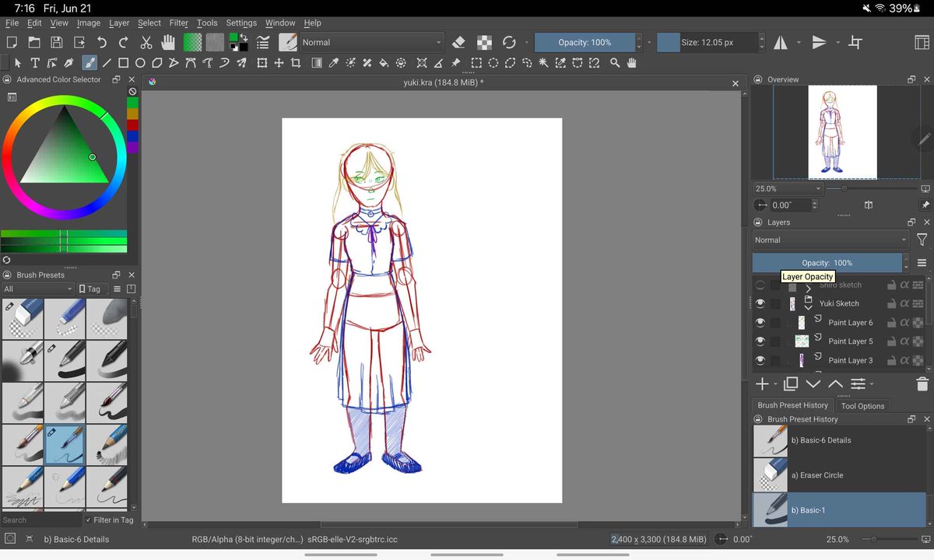The height and width of the screenshot is (560, 934).
Task: Open an existing document via folder icon
Action: (34, 43)
